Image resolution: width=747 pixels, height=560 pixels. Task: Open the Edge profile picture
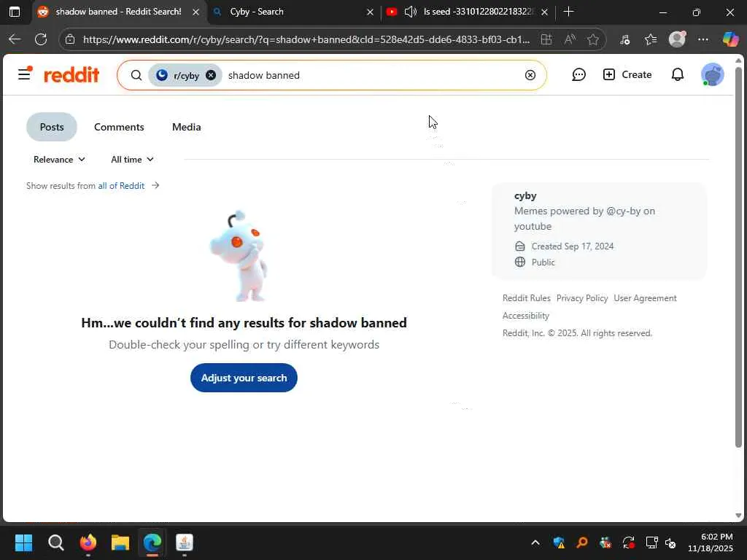(x=677, y=39)
